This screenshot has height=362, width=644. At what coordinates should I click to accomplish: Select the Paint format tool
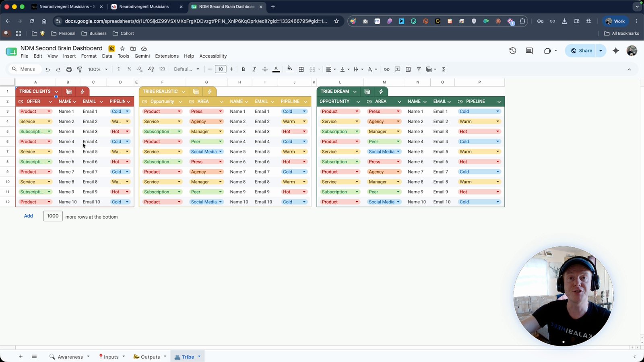(80, 69)
